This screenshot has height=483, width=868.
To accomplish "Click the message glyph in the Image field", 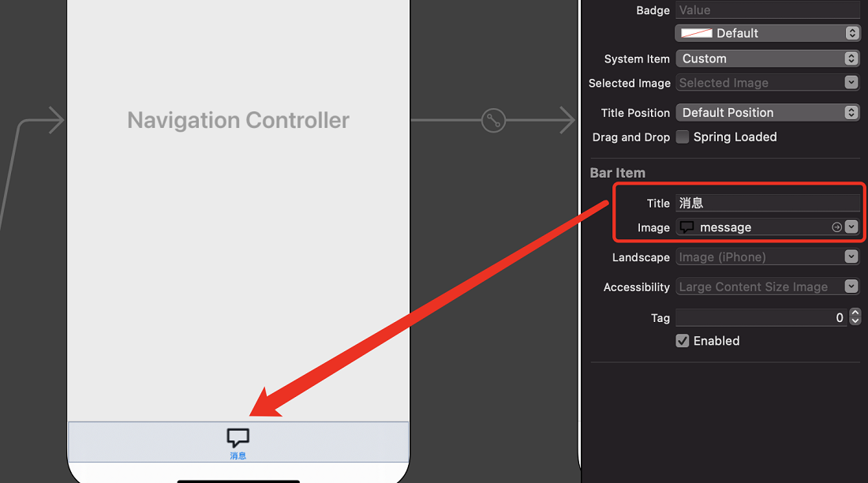I will click(x=687, y=227).
